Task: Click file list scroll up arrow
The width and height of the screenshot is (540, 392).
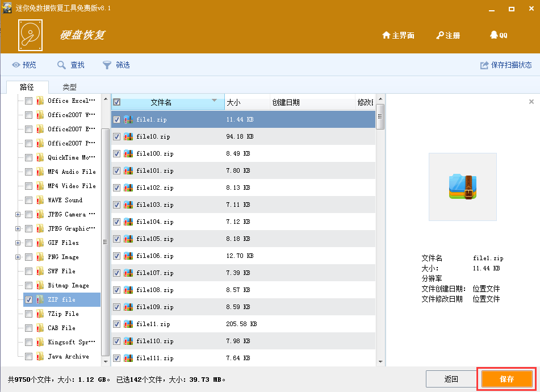Action: (x=380, y=99)
